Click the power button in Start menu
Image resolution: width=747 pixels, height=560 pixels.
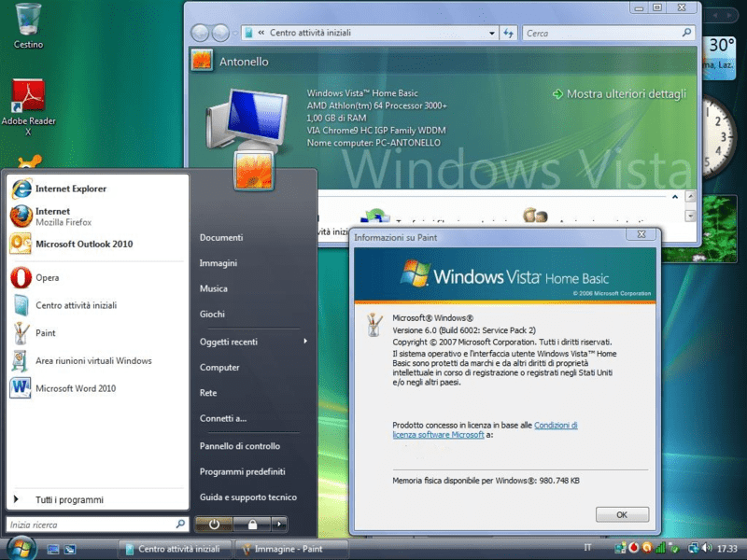(214, 525)
